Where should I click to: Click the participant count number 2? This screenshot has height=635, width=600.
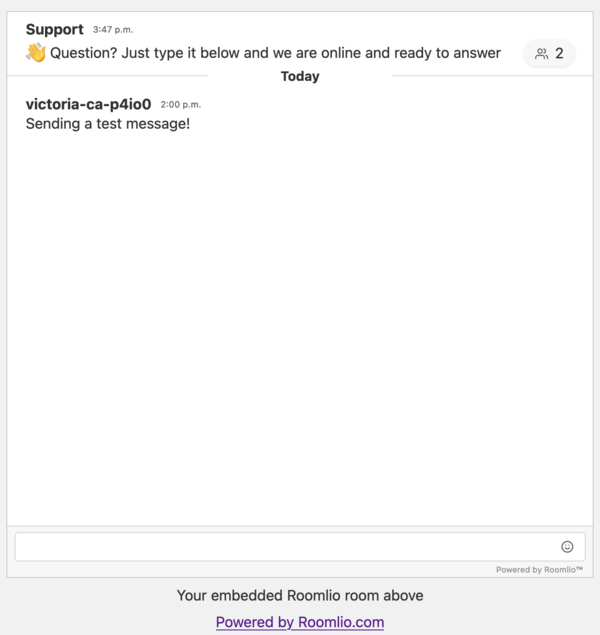[559, 54]
